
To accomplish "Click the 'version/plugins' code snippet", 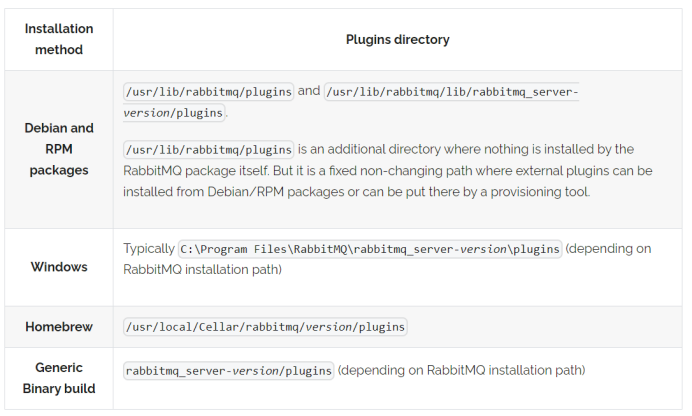I will tap(174, 113).
